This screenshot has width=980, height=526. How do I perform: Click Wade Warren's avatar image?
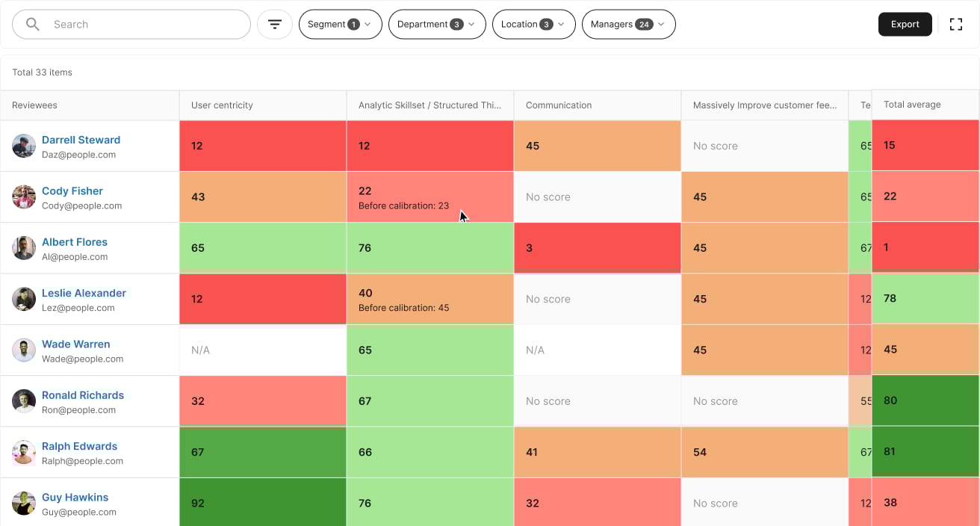[x=23, y=350]
